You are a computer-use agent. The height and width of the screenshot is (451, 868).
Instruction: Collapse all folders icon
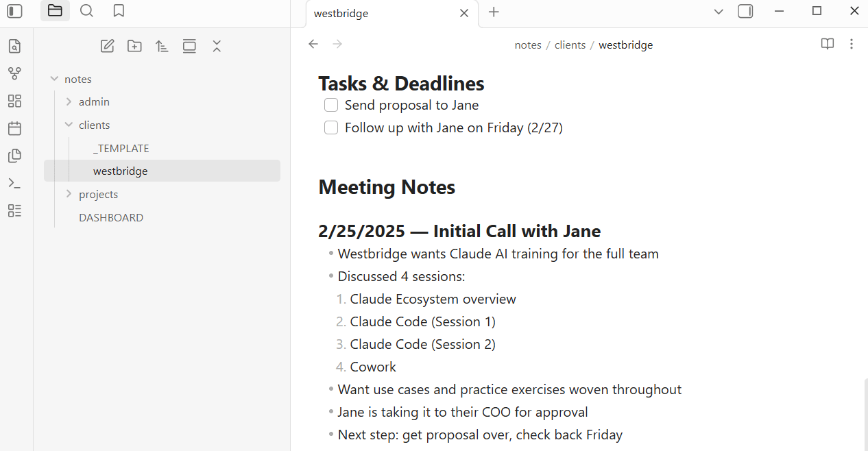(x=217, y=46)
